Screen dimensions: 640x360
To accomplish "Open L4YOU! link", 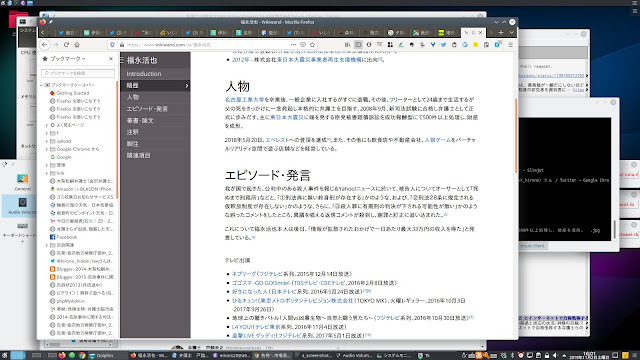I will click(x=242, y=327).
